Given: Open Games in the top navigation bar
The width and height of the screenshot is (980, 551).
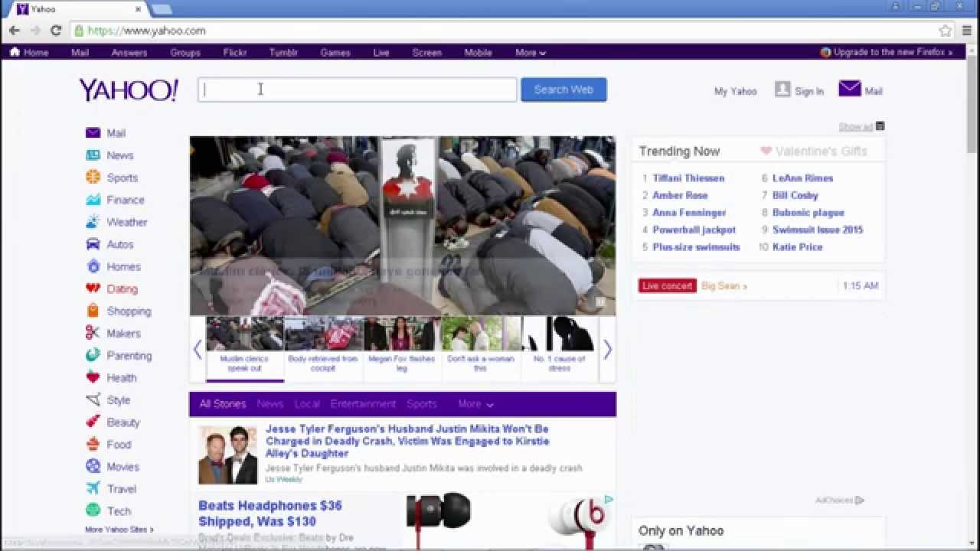Looking at the screenshot, I should 335,53.
